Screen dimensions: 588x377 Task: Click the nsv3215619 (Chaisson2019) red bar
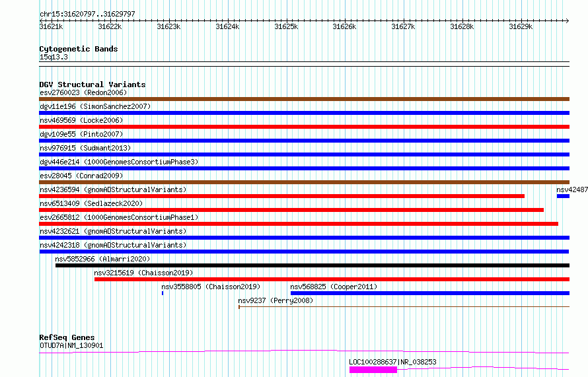click(332, 279)
